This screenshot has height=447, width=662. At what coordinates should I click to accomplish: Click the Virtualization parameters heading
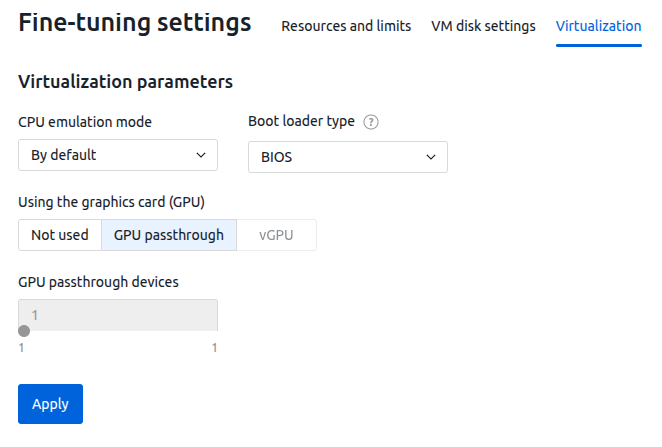(x=125, y=81)
